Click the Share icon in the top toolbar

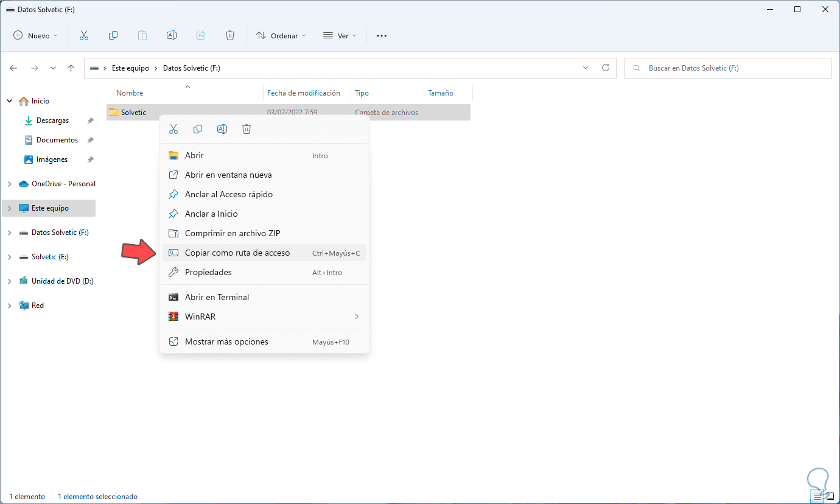click(201, 36)
